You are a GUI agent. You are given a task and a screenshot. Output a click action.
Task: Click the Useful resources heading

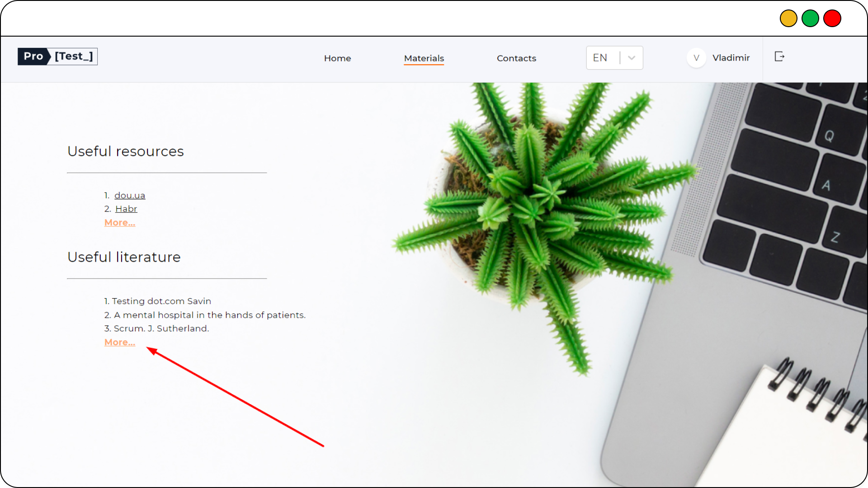coord(126,151)
